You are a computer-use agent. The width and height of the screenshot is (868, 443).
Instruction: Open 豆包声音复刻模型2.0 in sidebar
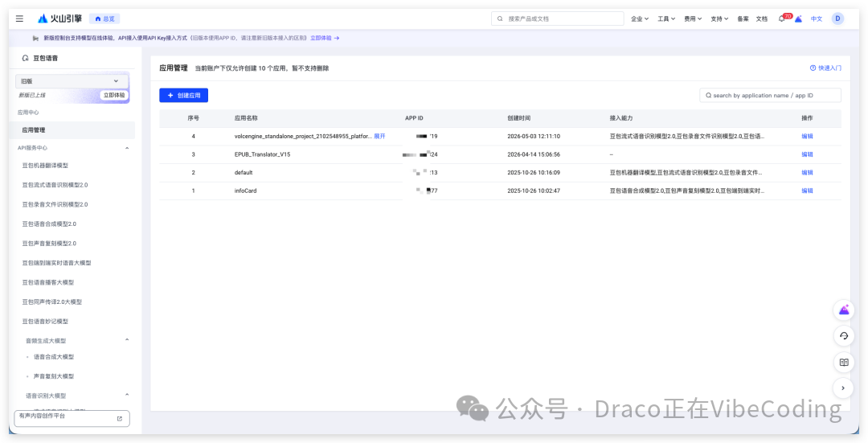coord(49,243)
